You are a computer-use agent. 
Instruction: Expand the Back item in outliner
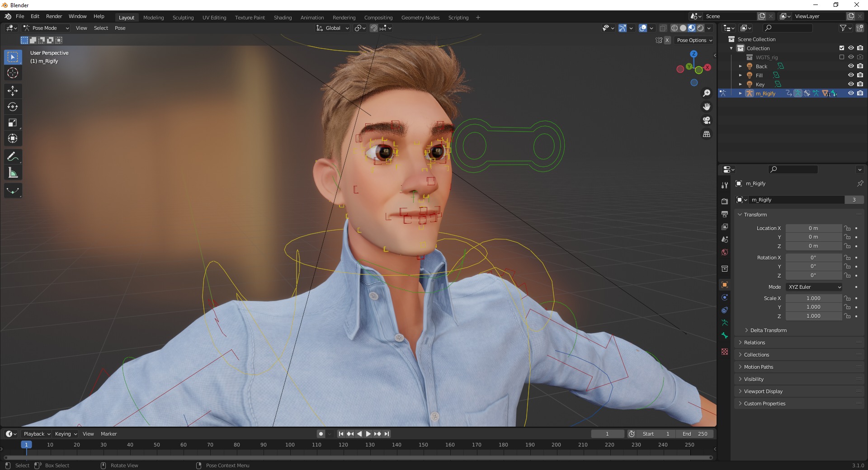point(741,66)
